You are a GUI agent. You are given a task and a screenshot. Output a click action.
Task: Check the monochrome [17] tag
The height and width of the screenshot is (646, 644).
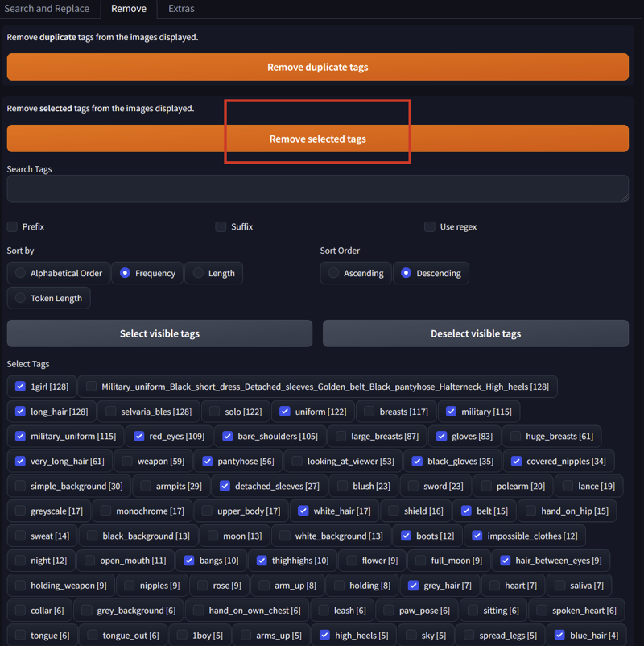point(105,511)
